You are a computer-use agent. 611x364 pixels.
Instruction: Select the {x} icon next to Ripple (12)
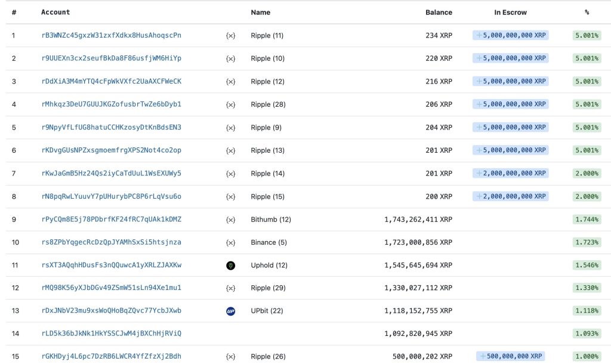[x=231, y=81]
